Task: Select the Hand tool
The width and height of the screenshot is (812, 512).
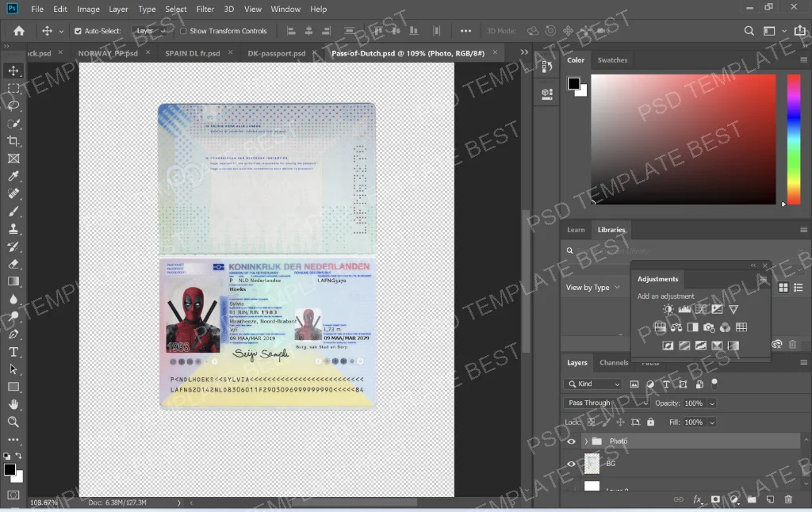Action: click(13, 404)
